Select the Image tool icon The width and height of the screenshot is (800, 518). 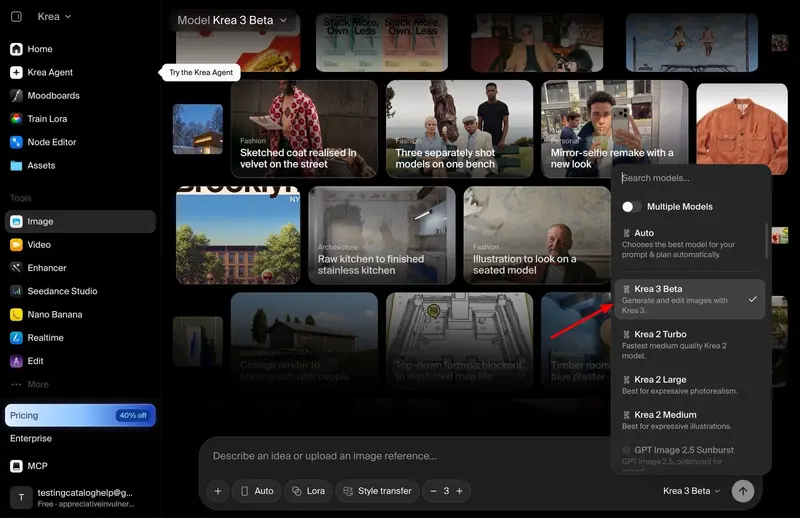tap(16, 221)
